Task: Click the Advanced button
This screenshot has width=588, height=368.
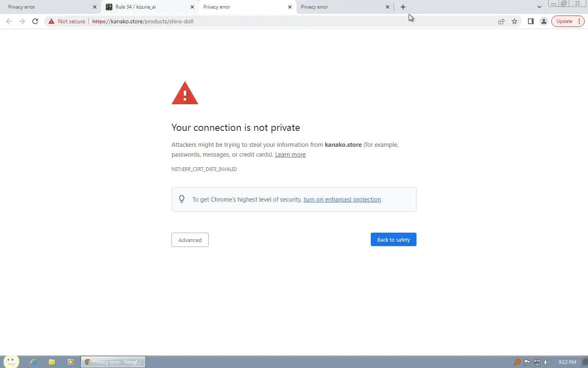Action: pyautogui.click(x=190, y=240)
